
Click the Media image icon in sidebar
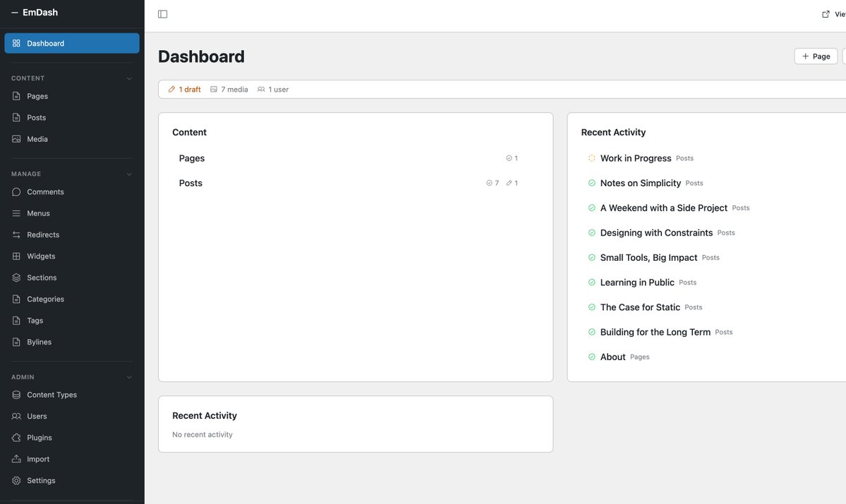[x=16, y=139]
